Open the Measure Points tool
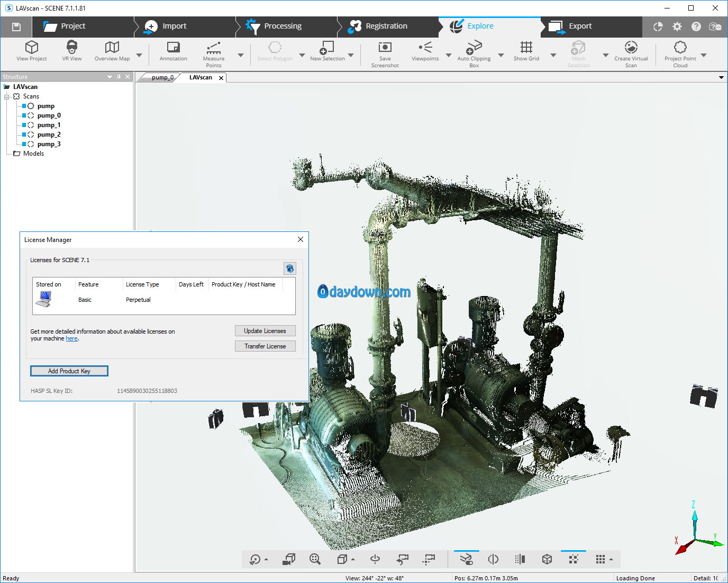The image size is (728, 583). (x=213, y=54)
